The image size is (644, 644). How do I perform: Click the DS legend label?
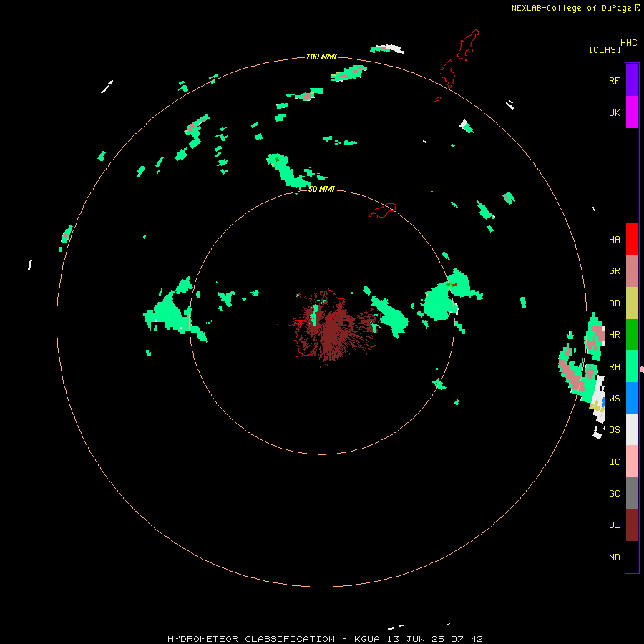point(614,430)
